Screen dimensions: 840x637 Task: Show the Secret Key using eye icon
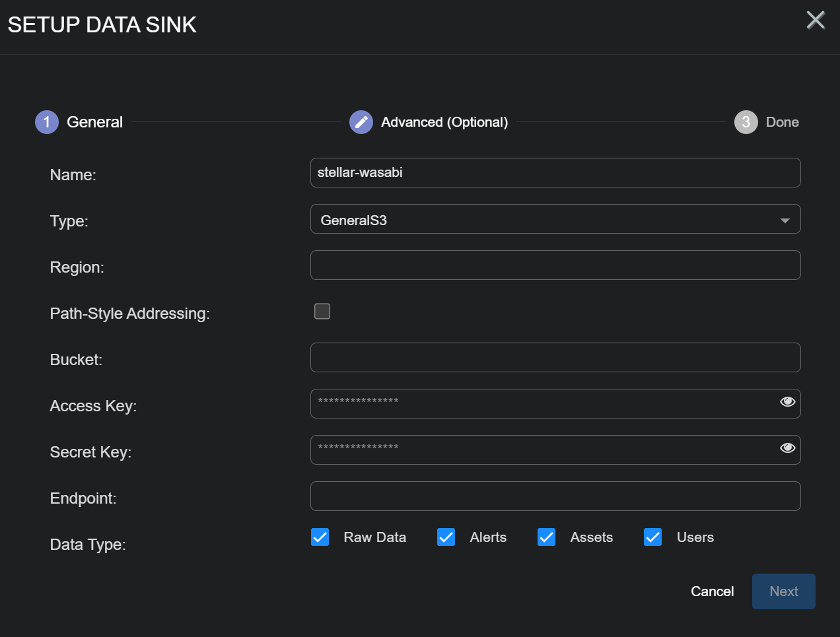click(x=787, y=448)
